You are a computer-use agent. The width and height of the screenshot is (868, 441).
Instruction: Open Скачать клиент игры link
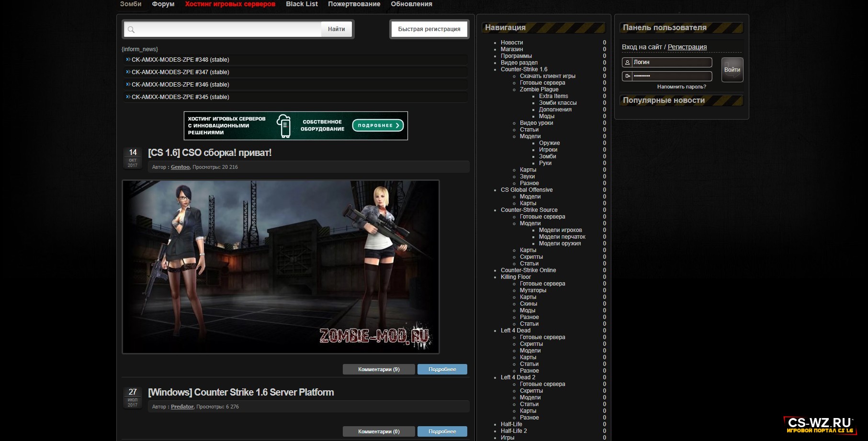pos(548,76)
